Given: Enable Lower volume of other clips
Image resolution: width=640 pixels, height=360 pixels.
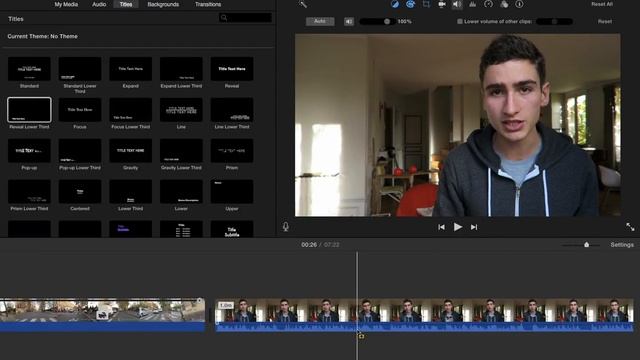Looking at the screenshot, I should 460,22.
